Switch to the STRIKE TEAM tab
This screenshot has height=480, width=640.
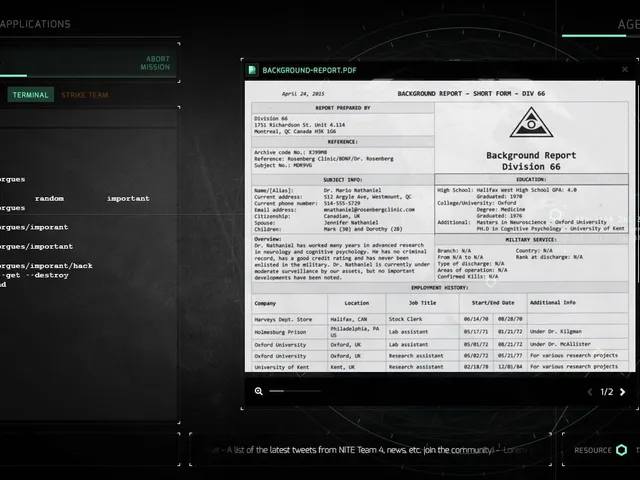pyautogui.click(x=84, y=95)
